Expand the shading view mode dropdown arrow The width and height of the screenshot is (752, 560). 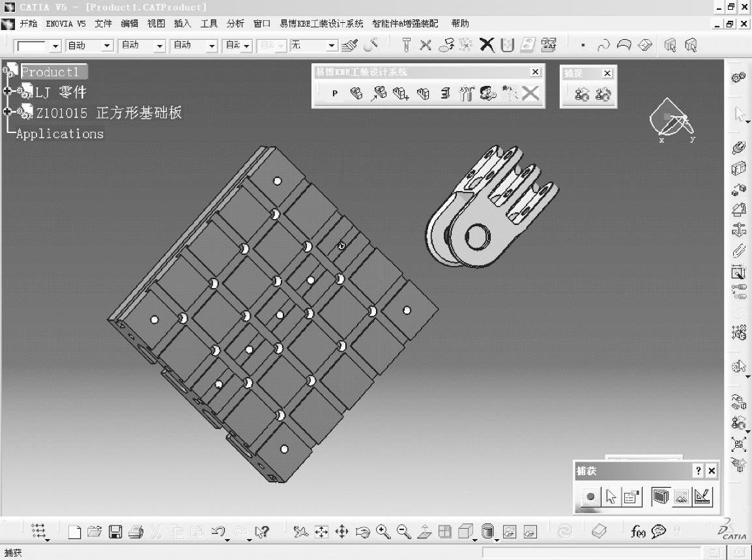pos(497,540)
